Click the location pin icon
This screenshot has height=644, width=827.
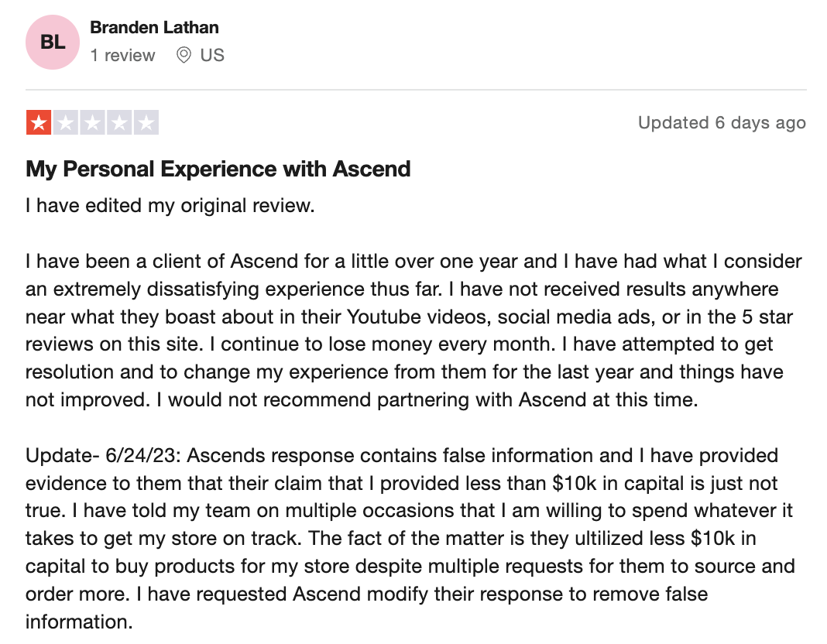[x=184, y=55]
